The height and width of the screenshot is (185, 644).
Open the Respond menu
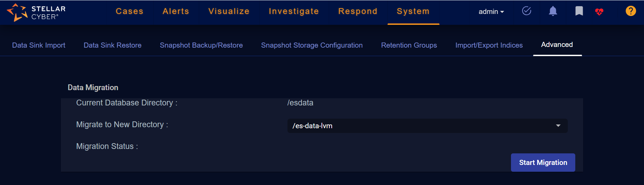point(358,11)
